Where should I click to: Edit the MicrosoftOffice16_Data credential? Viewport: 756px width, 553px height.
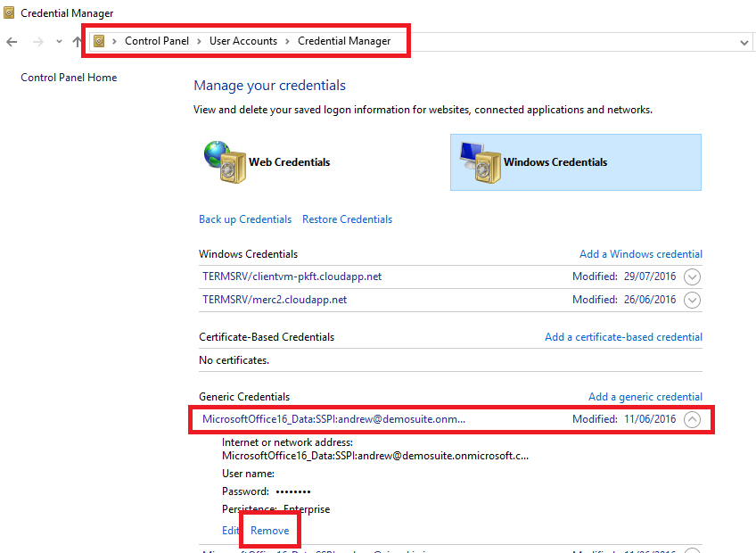230,530
